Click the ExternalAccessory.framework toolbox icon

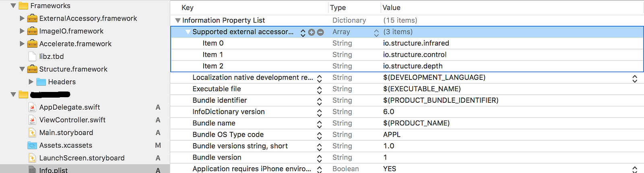pyautogui.click(x=32, y=19)
